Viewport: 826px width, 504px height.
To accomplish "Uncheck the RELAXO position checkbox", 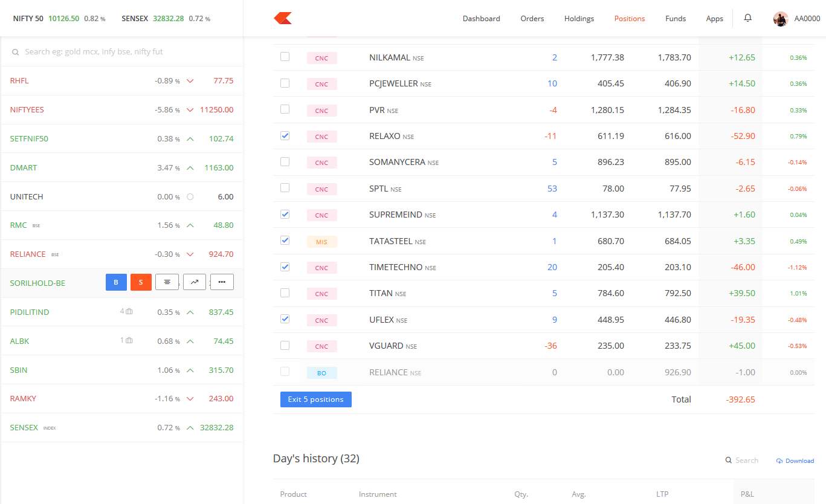I will point(285,136).
